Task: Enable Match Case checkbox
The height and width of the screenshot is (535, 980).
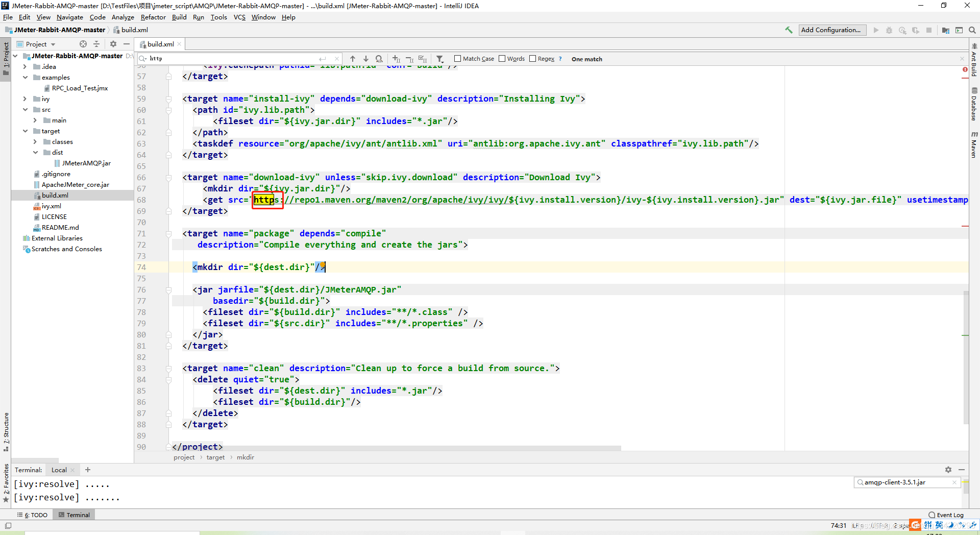Action: pyautogui.click(x=457, y=59)
